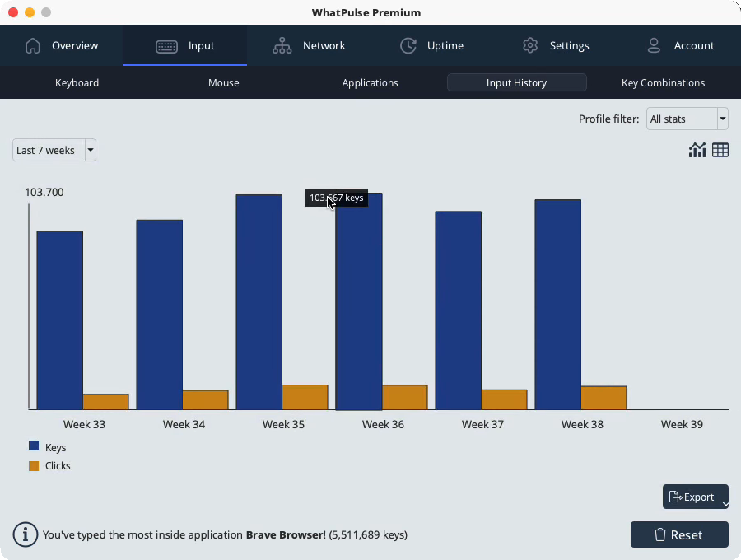741x560 pixels.
Task: Expand the Export button arrow menu
Action: coord(725,504)
